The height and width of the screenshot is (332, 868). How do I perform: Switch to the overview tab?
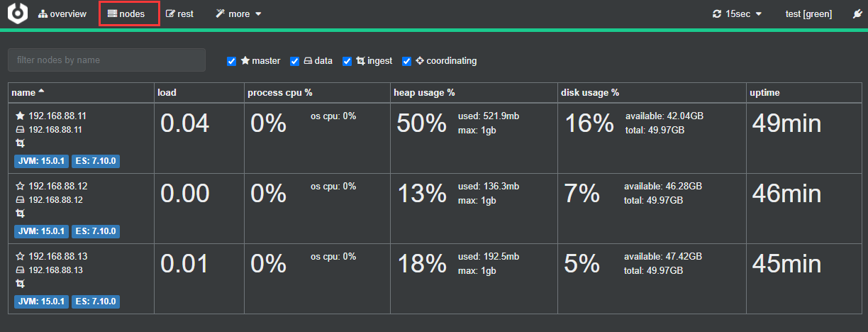(x=62, y=14)
